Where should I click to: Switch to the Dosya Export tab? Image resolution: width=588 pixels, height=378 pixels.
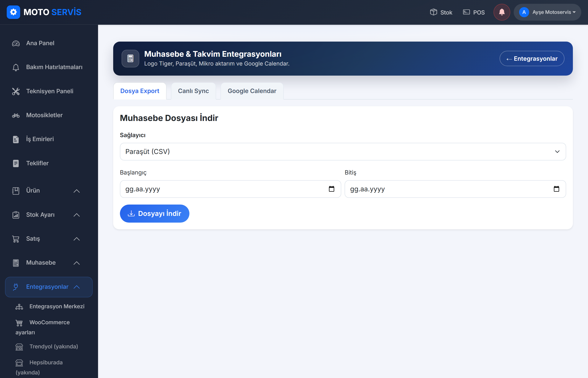point(140,91)
